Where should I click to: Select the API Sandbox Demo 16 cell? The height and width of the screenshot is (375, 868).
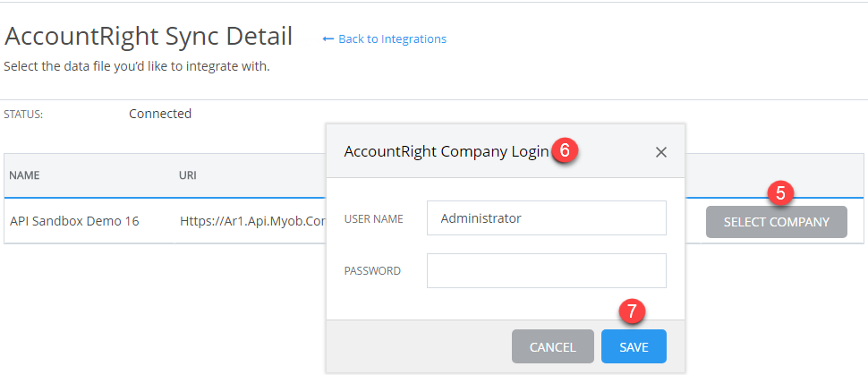point(74,222)
